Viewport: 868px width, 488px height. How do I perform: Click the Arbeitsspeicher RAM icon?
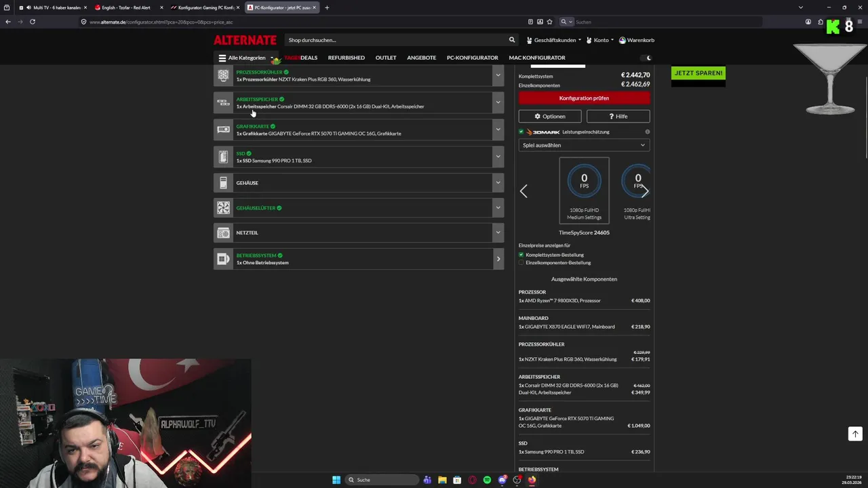(223, 102)
